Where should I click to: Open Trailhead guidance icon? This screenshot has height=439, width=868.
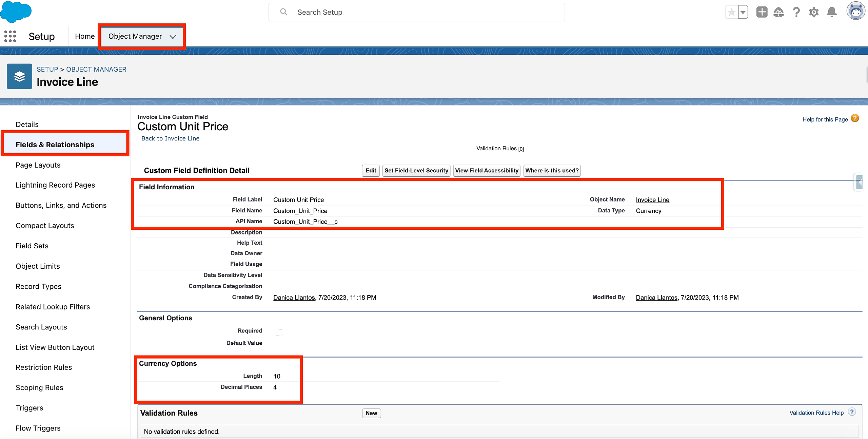778,13
